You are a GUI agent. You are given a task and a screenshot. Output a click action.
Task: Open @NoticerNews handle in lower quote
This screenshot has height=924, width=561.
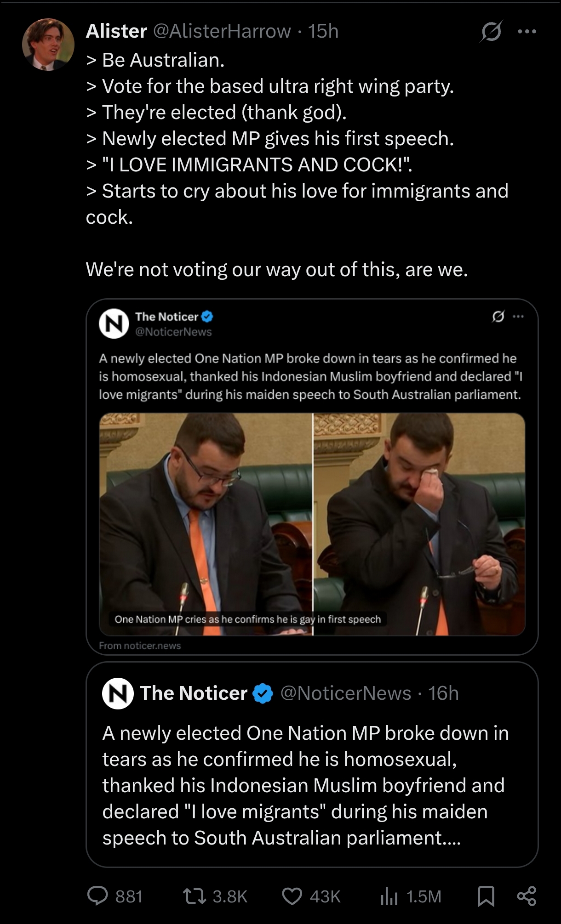pyautogui.click(x=345, y=693)
